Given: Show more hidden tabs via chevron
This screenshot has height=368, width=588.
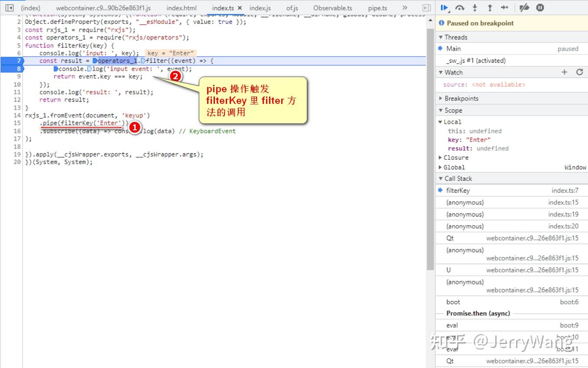Looking at the screenshot, I should [x=405, y=7].
